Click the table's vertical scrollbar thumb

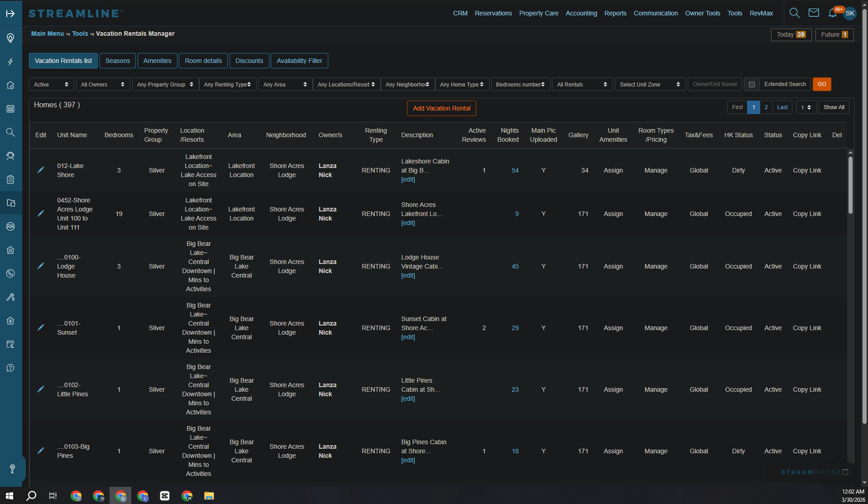pos(850,186)
